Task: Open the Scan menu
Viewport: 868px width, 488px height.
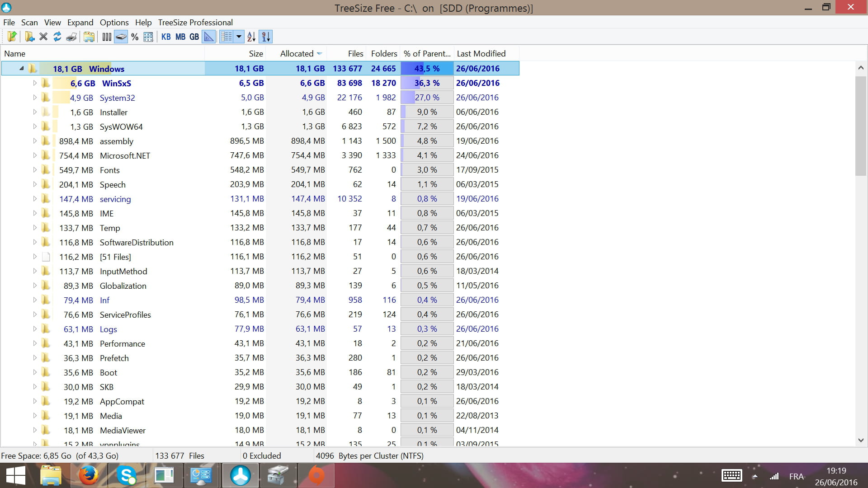Action: (x=29, y=22)
